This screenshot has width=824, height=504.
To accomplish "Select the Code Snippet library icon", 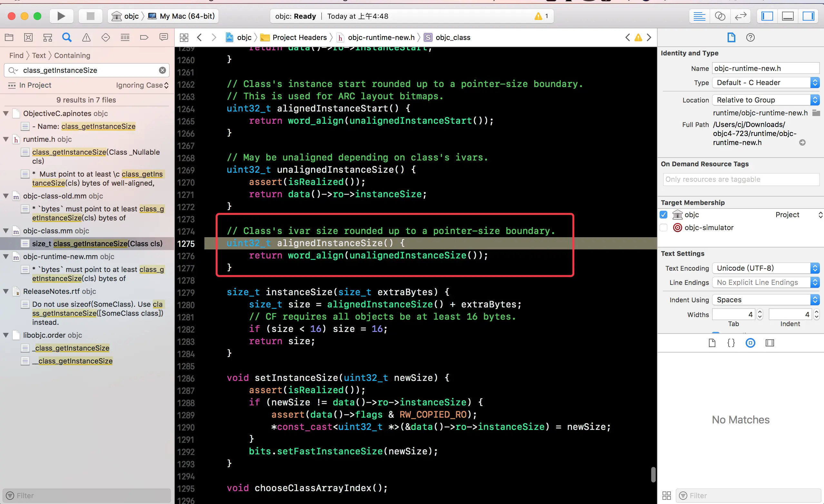I will 731,343.
